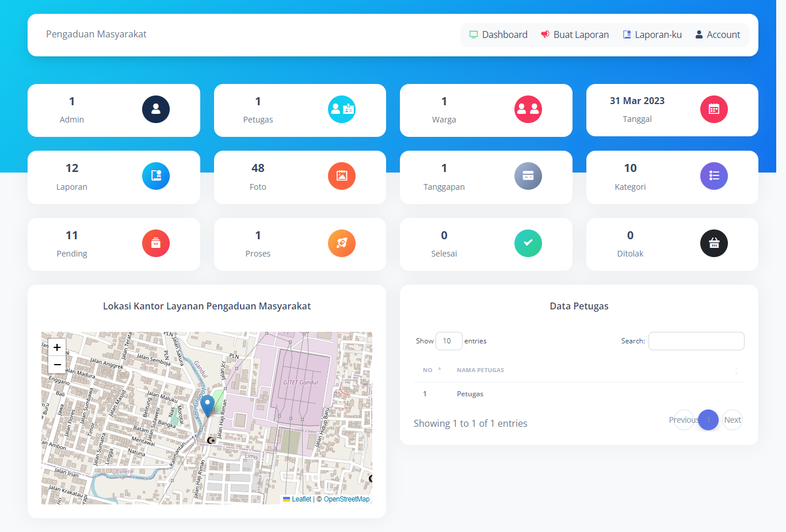
Task: Click the Next pagination button
Action: point(732,420)
